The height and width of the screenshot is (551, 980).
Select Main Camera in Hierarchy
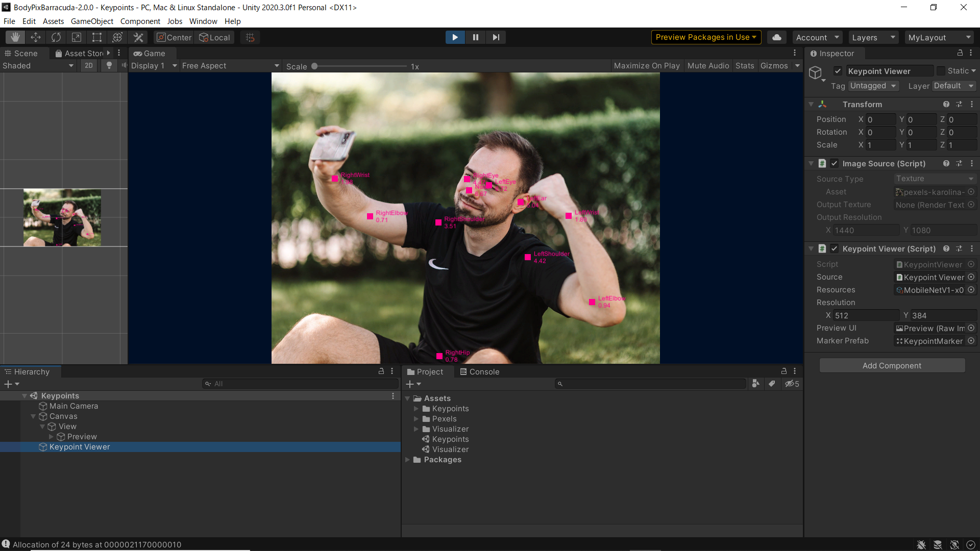click(73, 406)
